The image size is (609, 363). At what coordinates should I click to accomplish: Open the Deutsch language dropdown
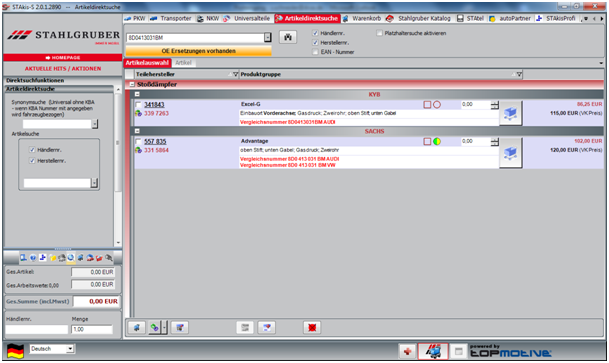click(x=70, y=349)
